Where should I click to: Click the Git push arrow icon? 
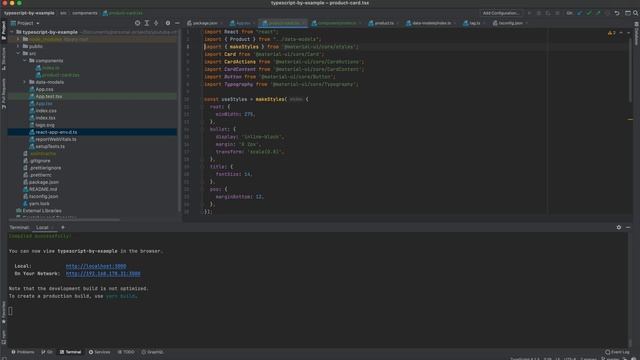click(598, 13)
